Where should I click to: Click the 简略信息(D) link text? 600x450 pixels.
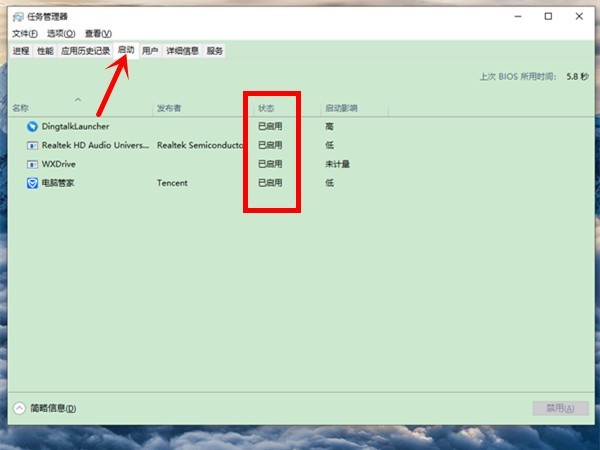[x=53, y=408]
